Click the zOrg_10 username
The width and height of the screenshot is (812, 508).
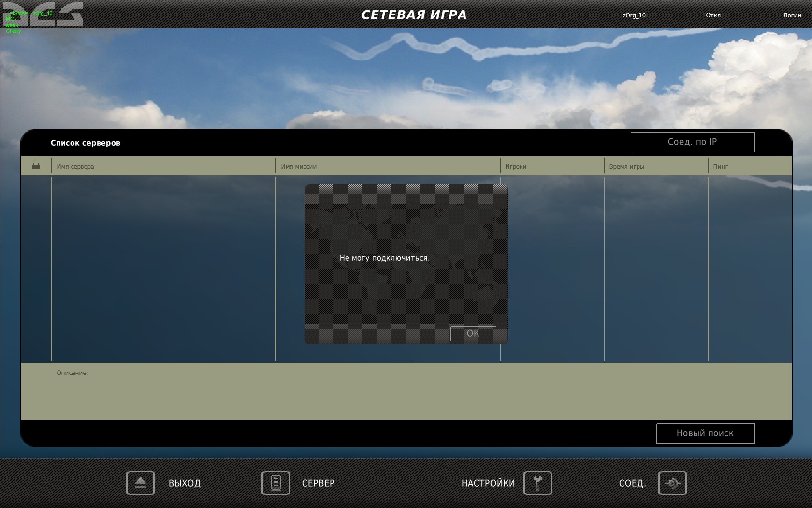[634, 15]
